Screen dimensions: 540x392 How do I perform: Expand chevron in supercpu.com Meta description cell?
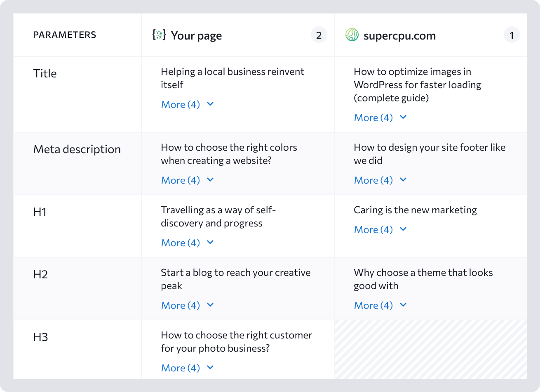point(403,180)
